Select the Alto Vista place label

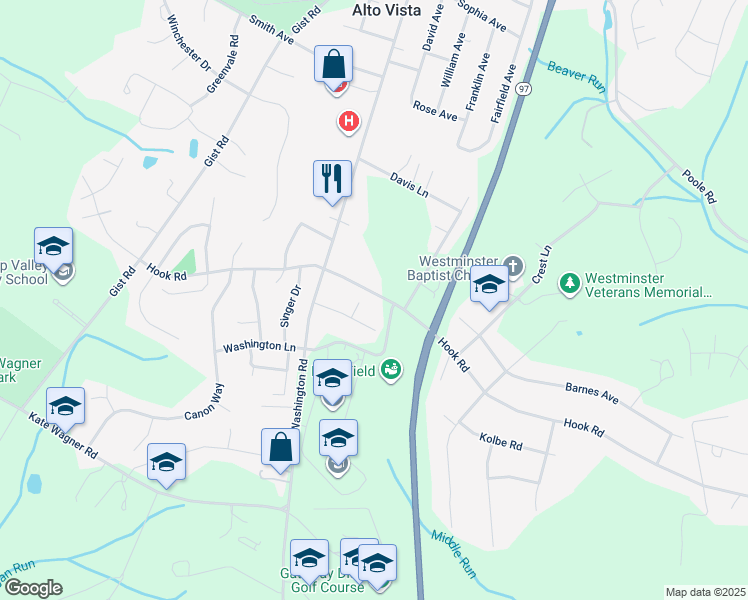point(386,10)
